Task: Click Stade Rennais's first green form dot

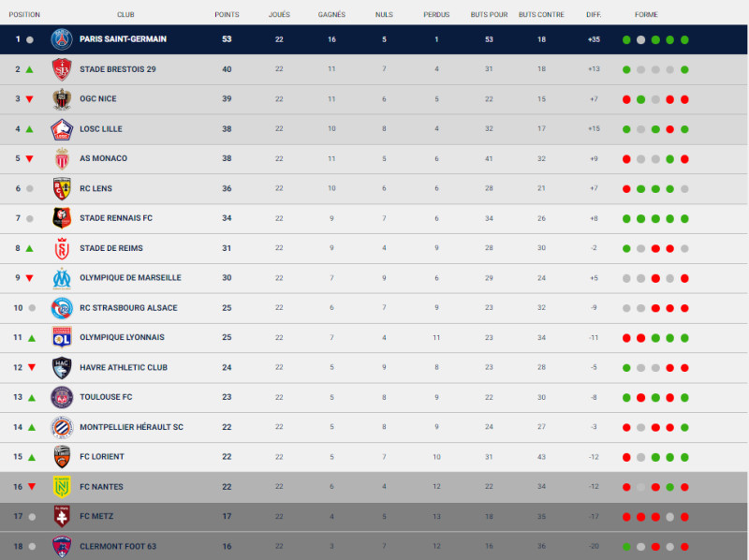Action: [626, 219]
